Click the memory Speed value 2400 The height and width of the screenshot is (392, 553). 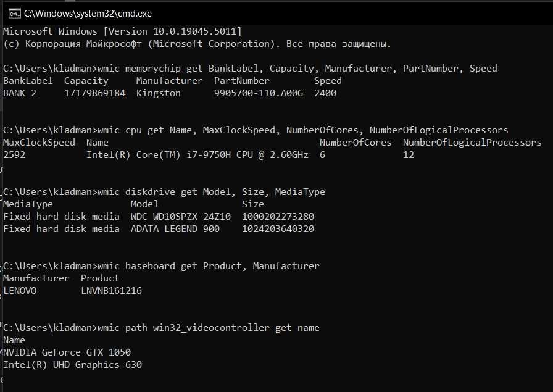tap(325, 93)
